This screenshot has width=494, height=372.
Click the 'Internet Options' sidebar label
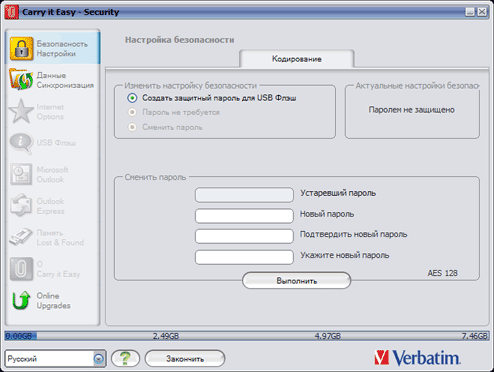[x=50, y=112]
